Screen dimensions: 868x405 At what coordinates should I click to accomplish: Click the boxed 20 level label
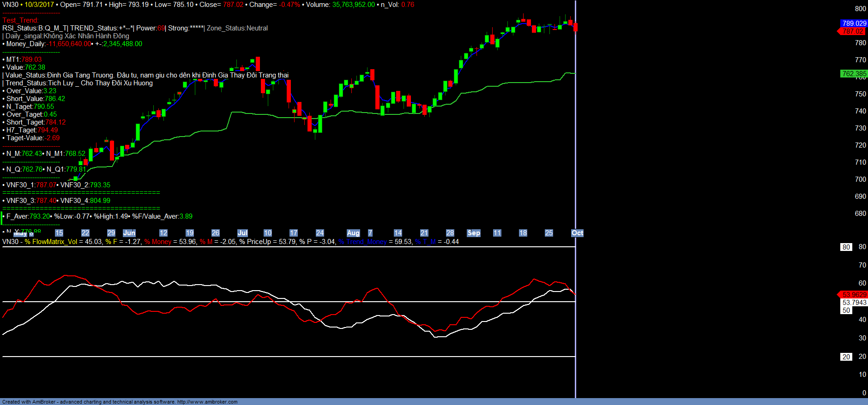click(x=846, y=357)
